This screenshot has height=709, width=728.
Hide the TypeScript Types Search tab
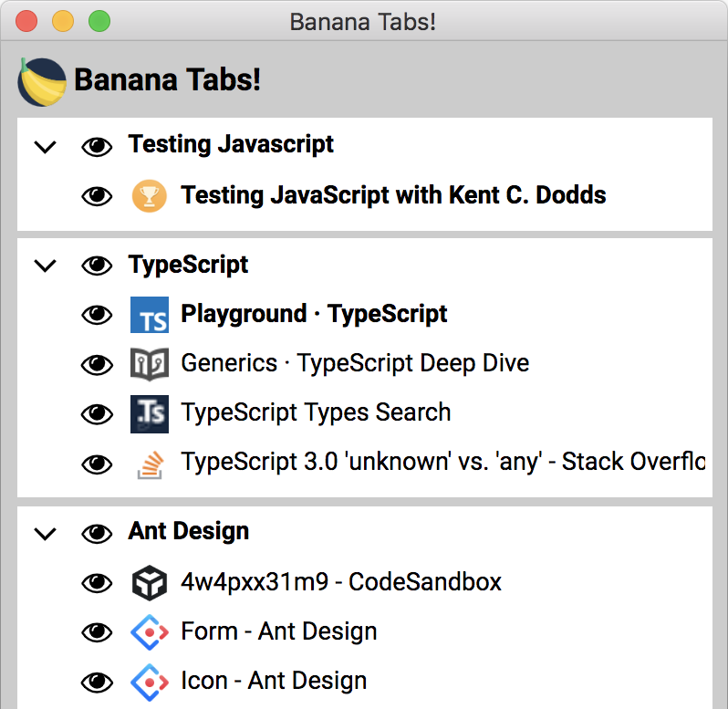(97, 414)
